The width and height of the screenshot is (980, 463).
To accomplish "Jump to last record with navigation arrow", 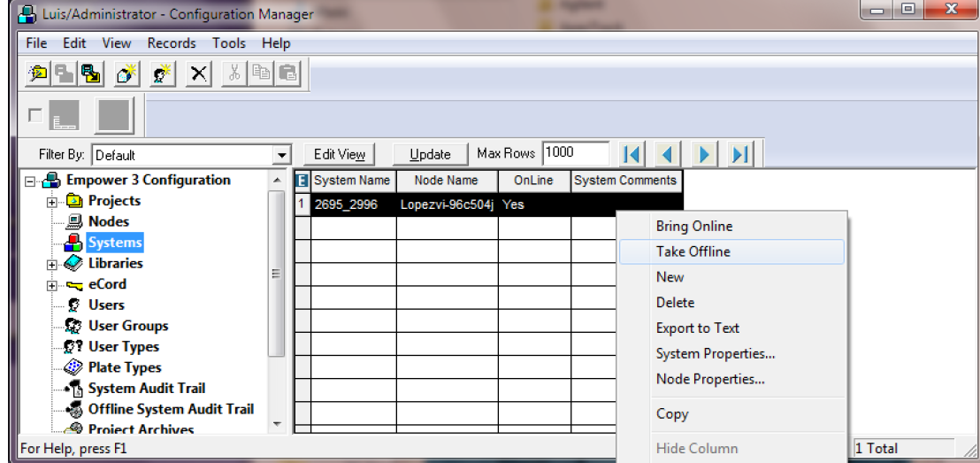I will click(x=739, y=154).
